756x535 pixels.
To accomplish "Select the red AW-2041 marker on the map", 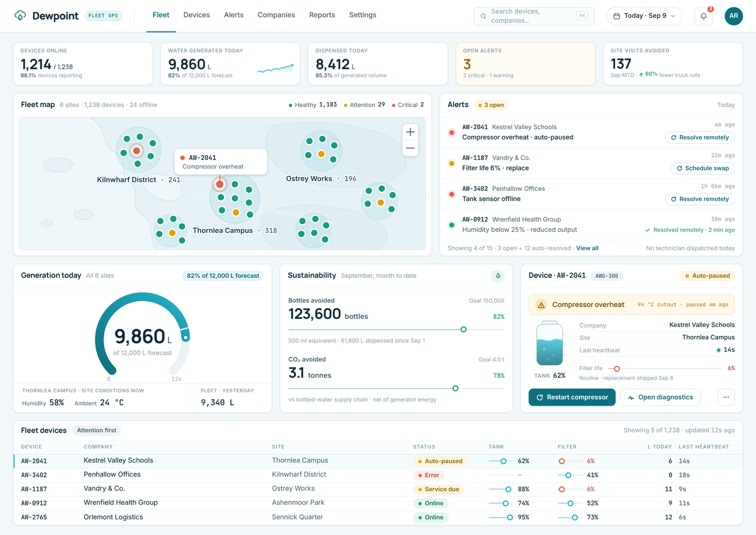I will click(220, 184).
